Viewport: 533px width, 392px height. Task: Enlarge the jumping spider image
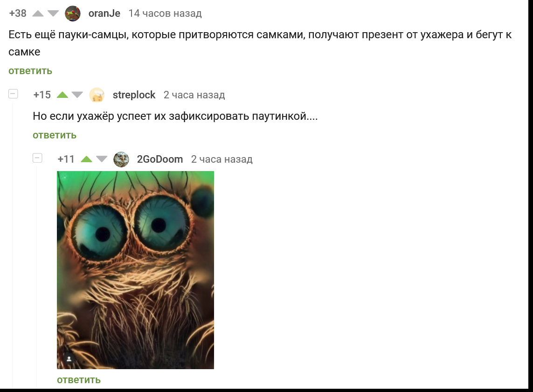click(x=135, y=270)
